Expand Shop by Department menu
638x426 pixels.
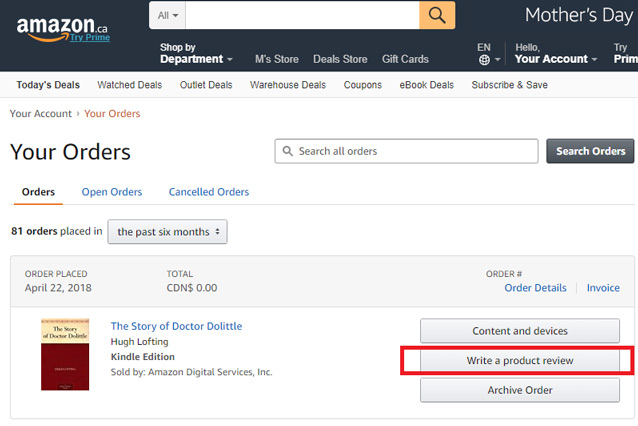click(196, 53)
